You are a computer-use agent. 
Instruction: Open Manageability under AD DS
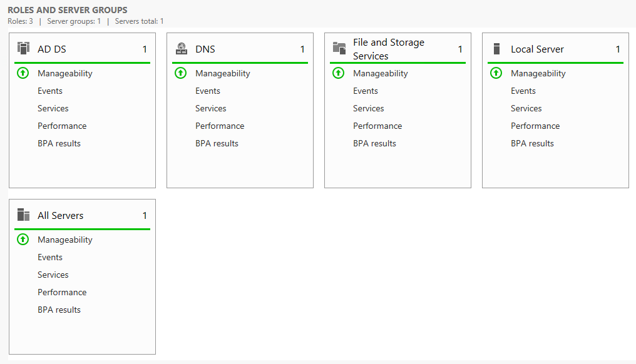(x=65, y=73)
